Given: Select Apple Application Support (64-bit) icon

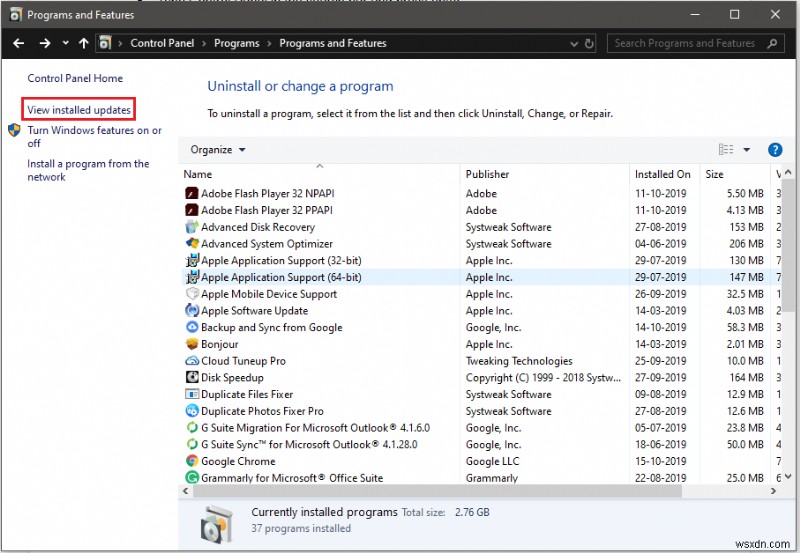Looking at the screenshot, I should (192, 277).
